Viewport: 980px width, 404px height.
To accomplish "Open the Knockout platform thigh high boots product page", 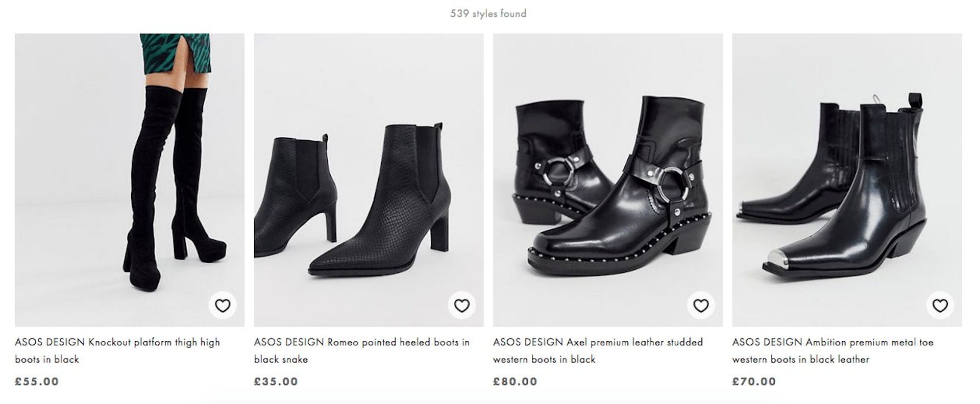I will (x=117, y=350).
